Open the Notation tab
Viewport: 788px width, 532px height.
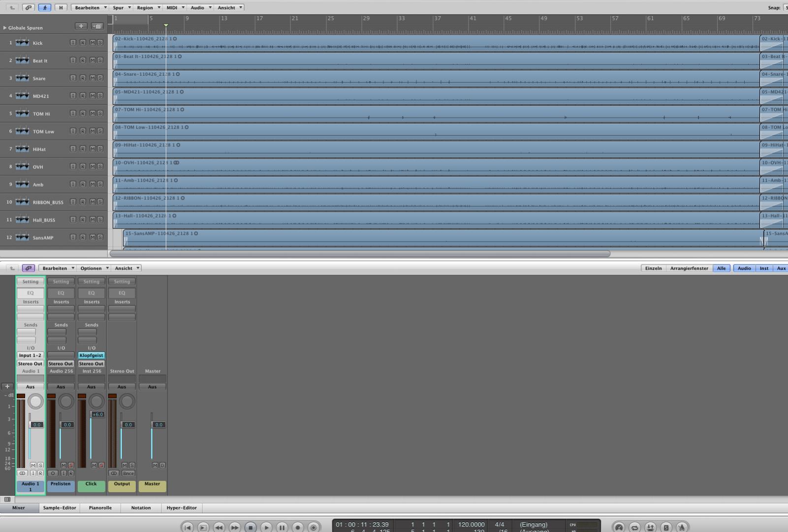click(x=141, y=508)
